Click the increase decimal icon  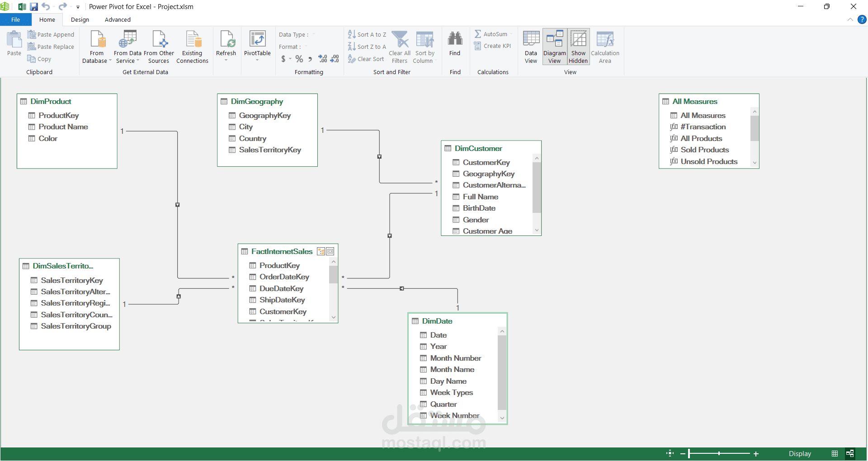click(x=323, y=59)
